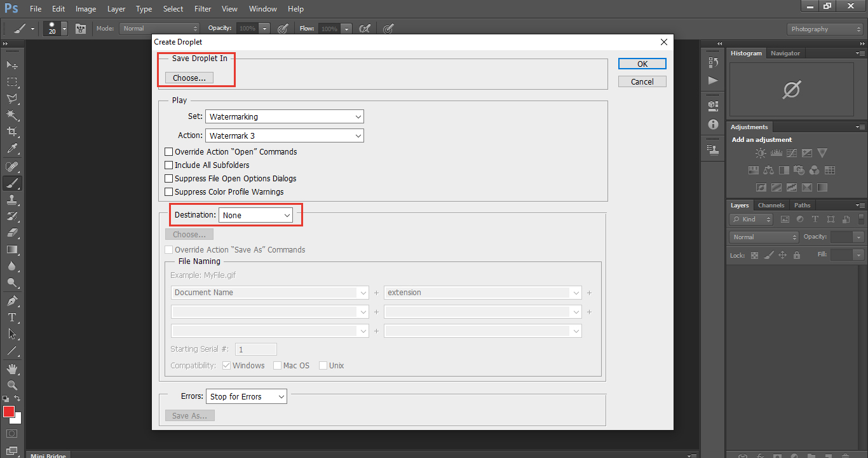The image size is (868, 458).
Task: Open the layer blend mode Normal dropdown
Action: [x=764, y=237]
